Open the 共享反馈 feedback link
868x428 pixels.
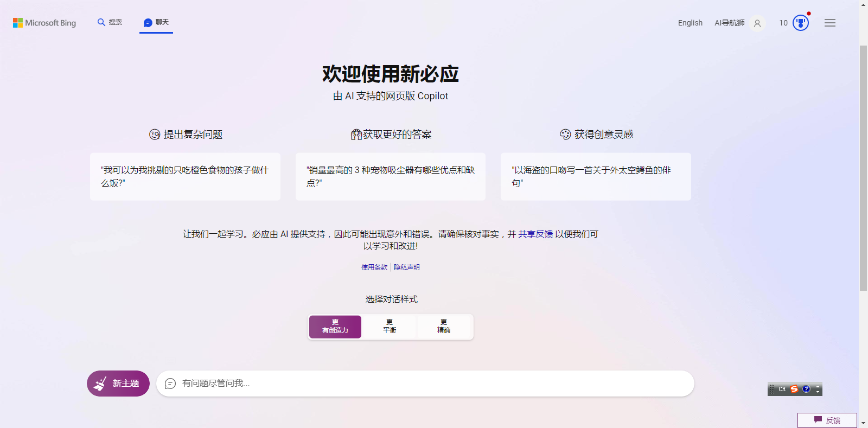[x=535, y=234]
